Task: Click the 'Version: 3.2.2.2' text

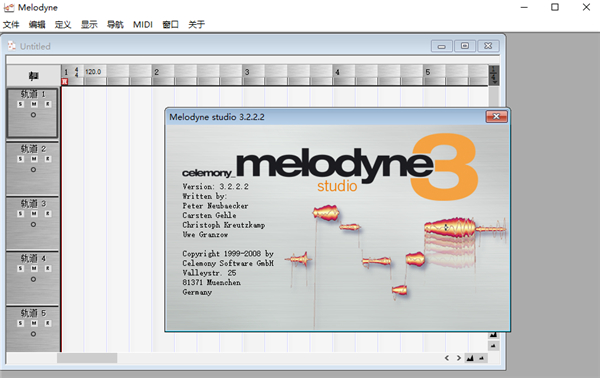Action: click(x=215, y=186)
